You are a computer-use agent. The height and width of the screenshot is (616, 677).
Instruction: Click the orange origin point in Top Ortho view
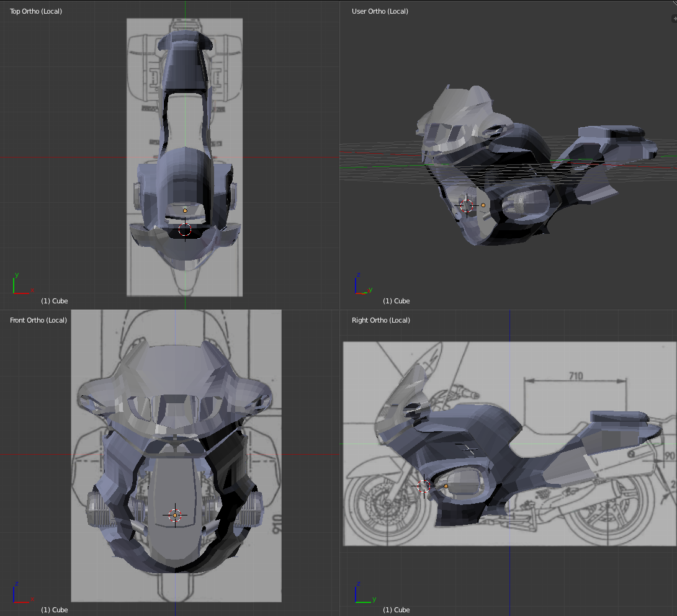[x=185, y=211]
